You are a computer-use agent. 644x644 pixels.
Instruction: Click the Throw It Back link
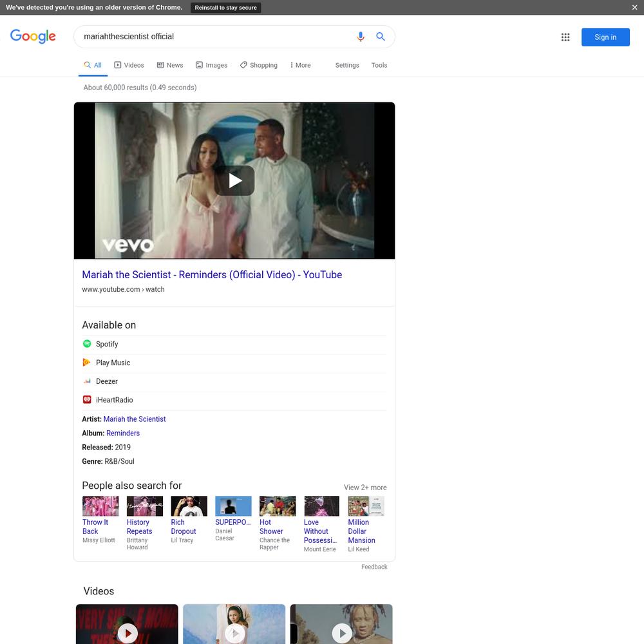95,527
